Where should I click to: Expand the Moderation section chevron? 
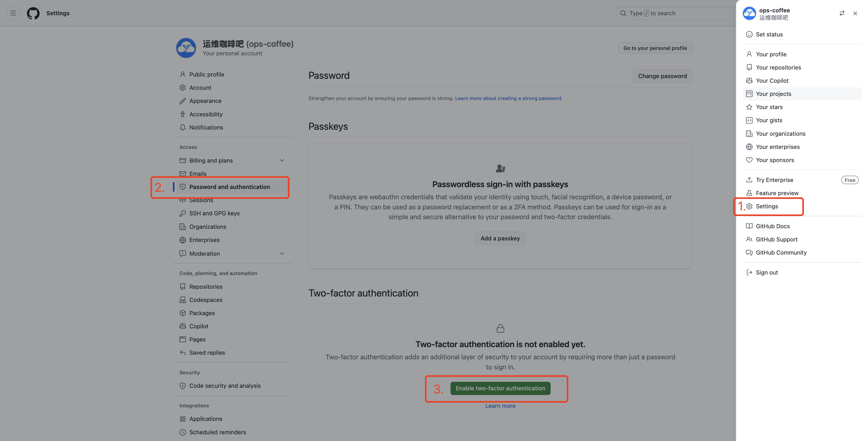[282, 253]
